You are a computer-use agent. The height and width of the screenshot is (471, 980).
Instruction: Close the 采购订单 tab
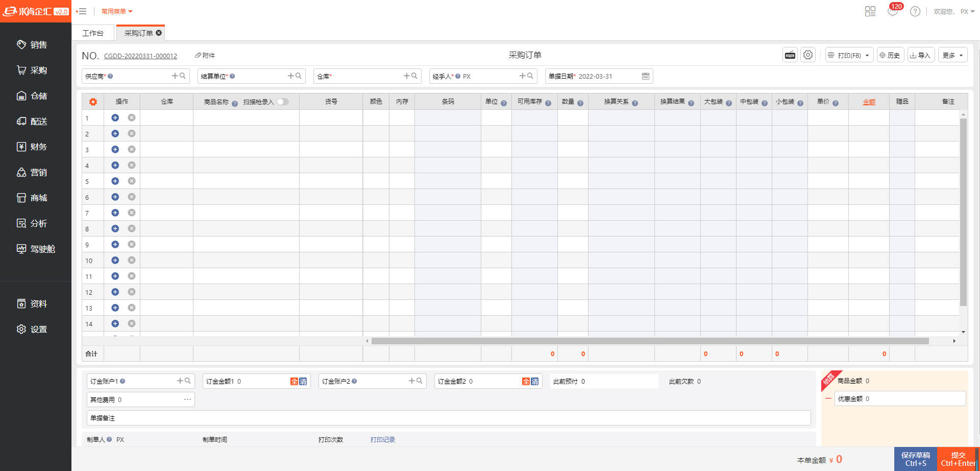pos(159,33)
